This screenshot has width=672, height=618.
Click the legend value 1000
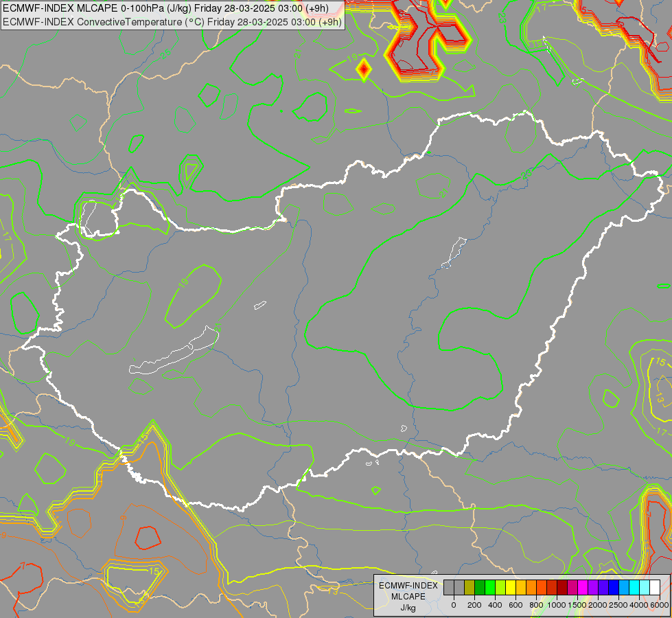[x=557, y=605]
